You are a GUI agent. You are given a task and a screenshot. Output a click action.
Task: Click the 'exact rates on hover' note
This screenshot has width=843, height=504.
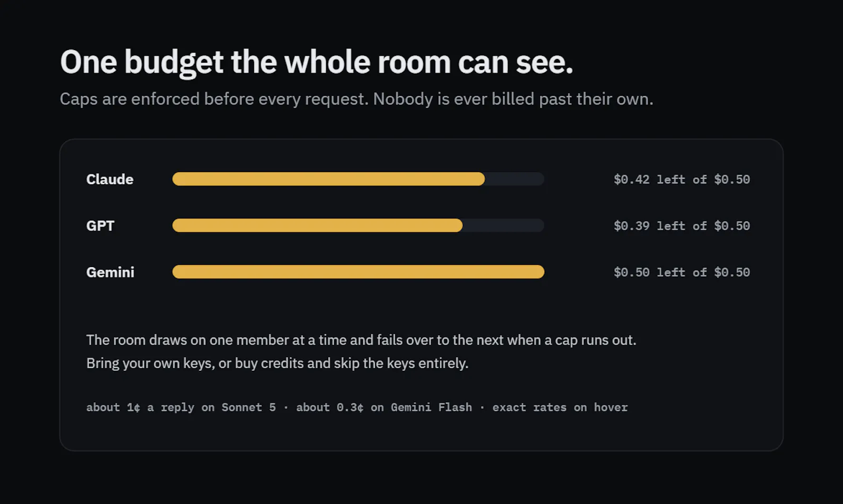[x=560, y=407]
